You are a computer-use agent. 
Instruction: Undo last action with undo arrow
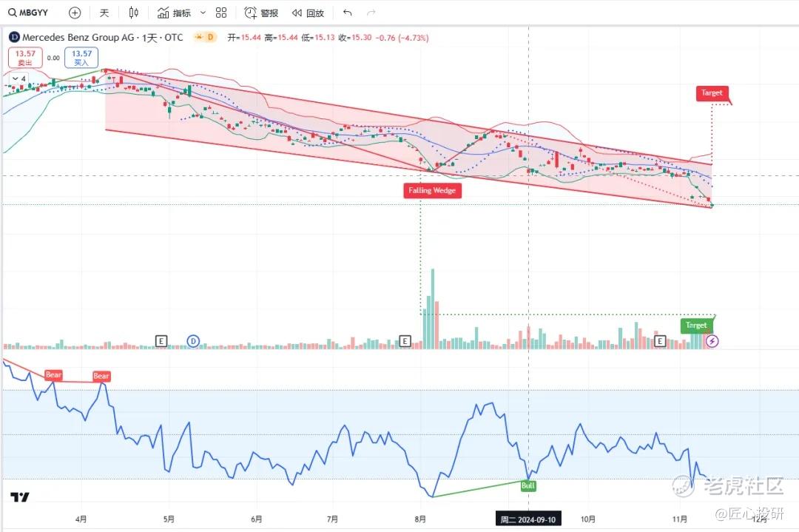click(348, 13)
